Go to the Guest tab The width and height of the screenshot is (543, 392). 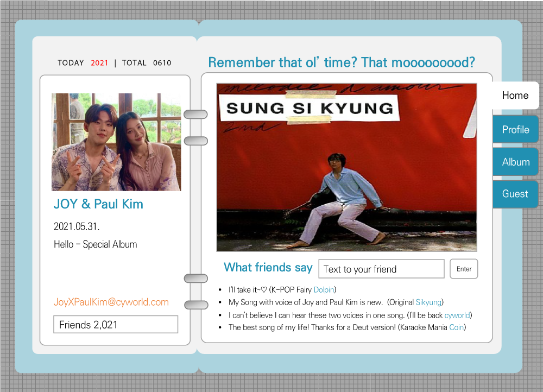pyautogui.click(x=515, y=194)
